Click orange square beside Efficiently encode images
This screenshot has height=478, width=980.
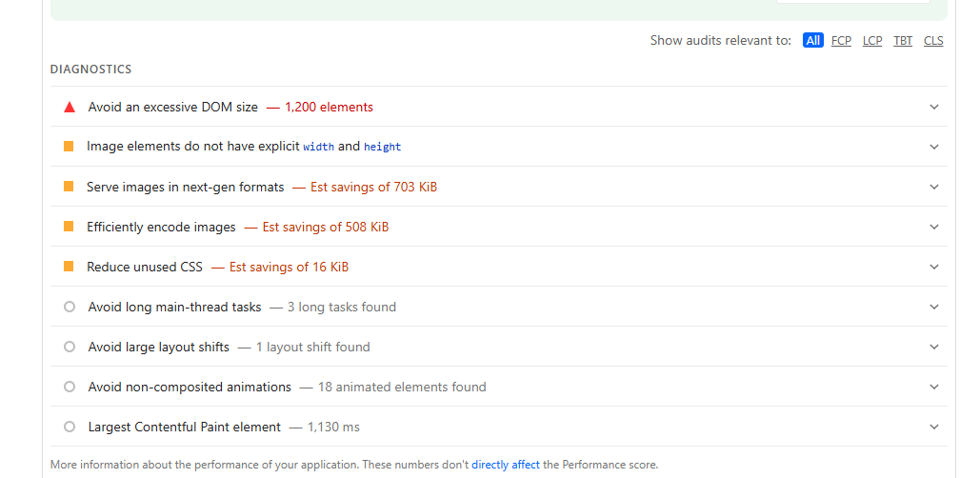click(x=69, y=227)
